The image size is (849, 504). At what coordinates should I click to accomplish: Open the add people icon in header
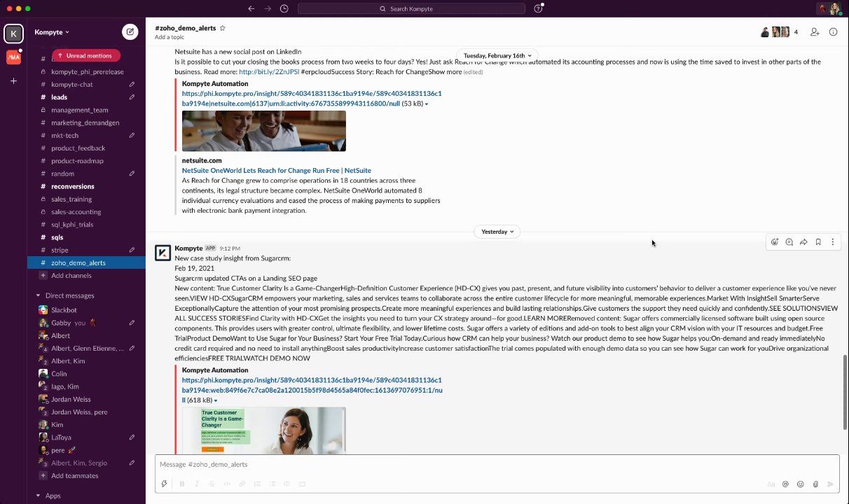815,31
